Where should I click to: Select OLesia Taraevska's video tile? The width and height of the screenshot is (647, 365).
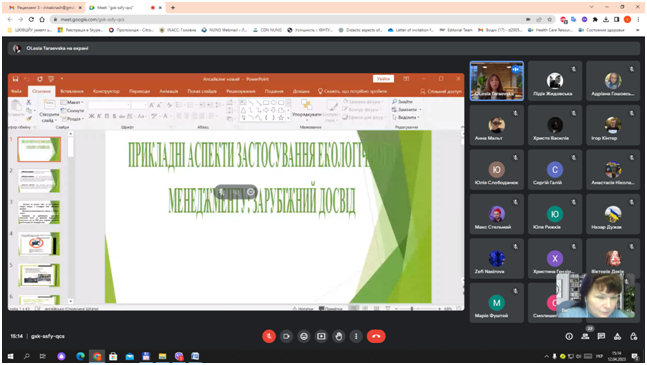[497, 81]
